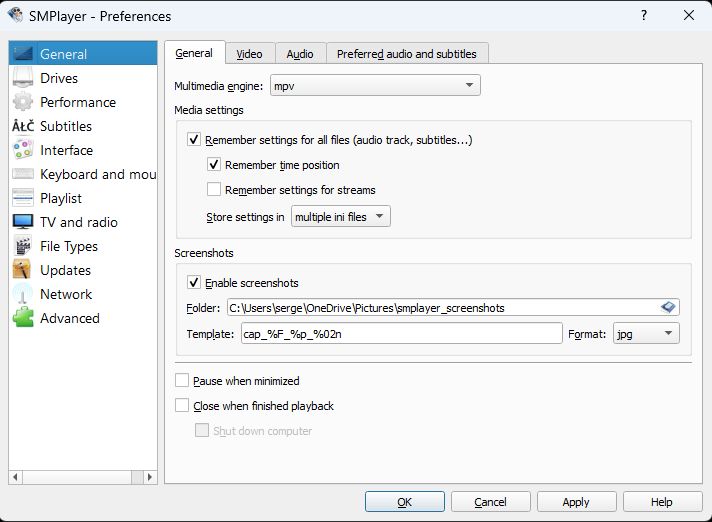This screenshot has height=522, width=712.
Task: Click the sidebar scrollbar left arrow
Action: click(15, 477)
